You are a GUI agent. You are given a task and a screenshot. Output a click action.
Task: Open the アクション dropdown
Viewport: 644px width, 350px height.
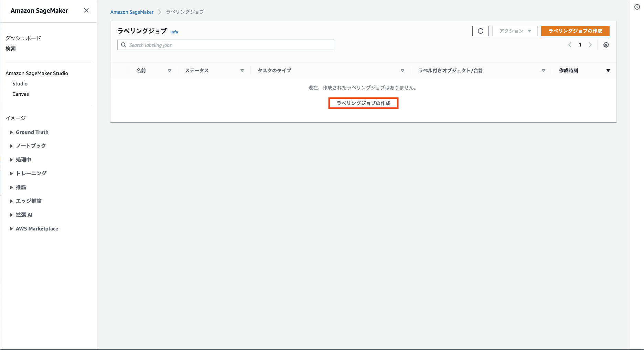click(x=515, y=31)
